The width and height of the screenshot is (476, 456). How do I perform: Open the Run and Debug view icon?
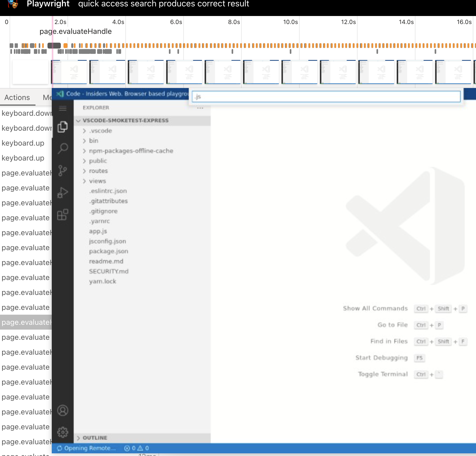(63, 193)
